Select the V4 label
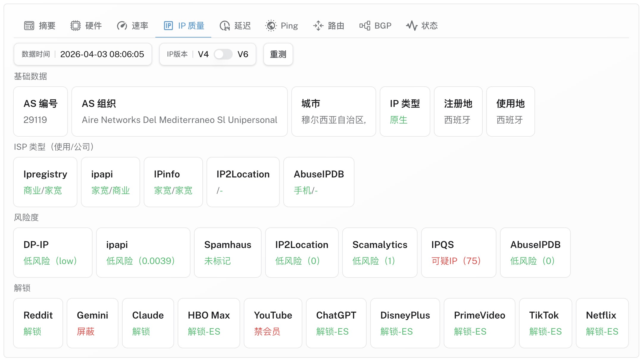Viewport: 644px width, 362px height. 203,54
